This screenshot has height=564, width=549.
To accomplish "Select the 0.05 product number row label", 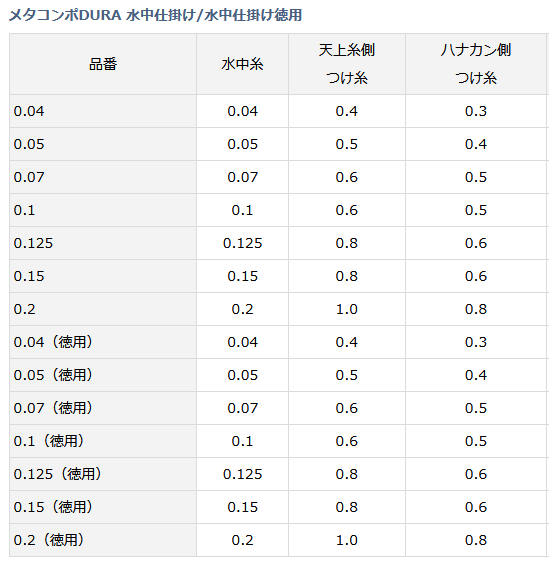I will pyautogui.click(x=103, y=144).
